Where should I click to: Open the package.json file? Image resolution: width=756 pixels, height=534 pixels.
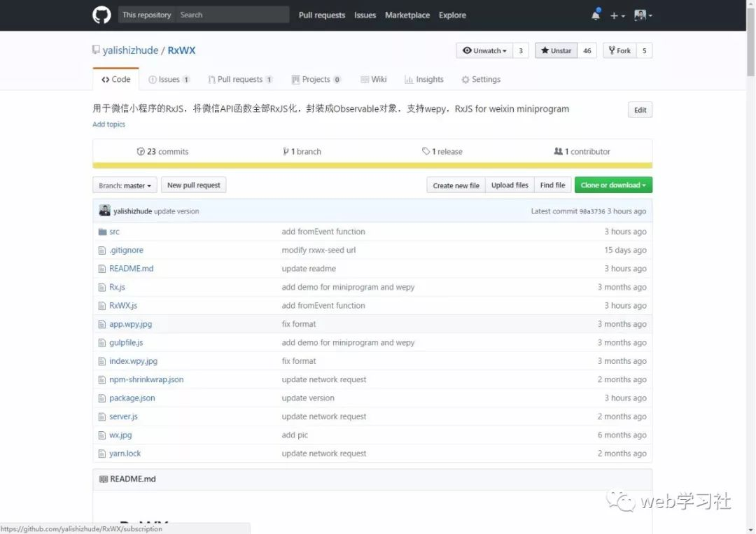pos(132,398)
